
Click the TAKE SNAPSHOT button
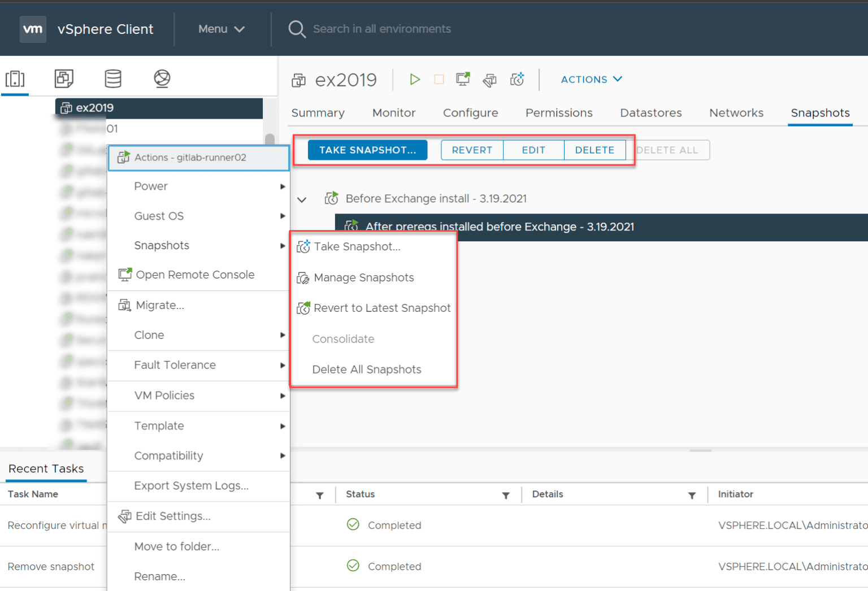[x=367, y=150]
